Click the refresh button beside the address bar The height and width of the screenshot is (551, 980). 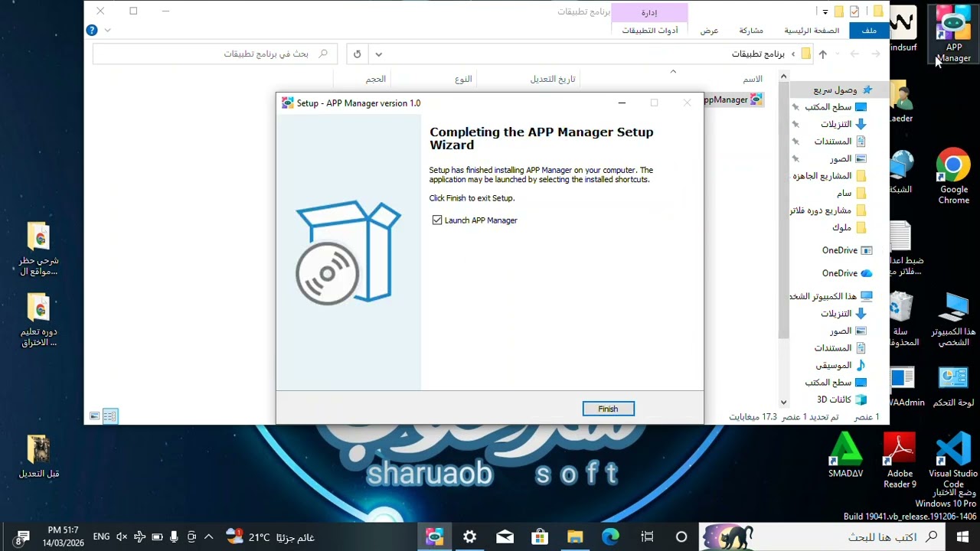[x=357, y=54]
